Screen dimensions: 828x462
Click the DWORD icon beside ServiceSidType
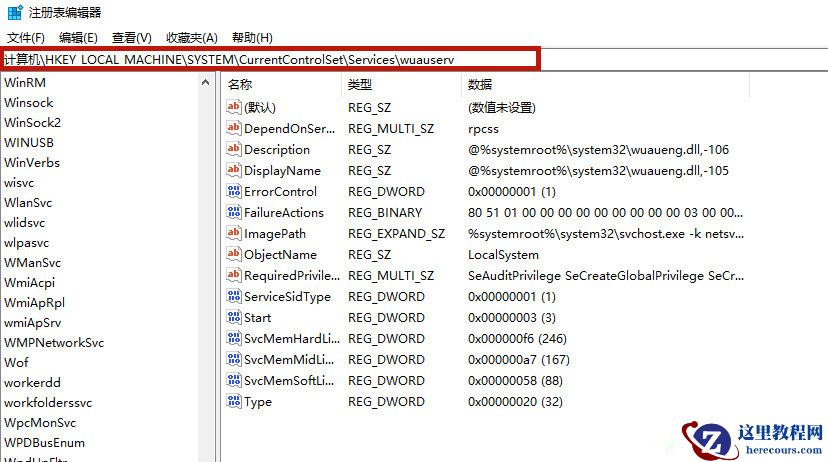coord(233,296)
